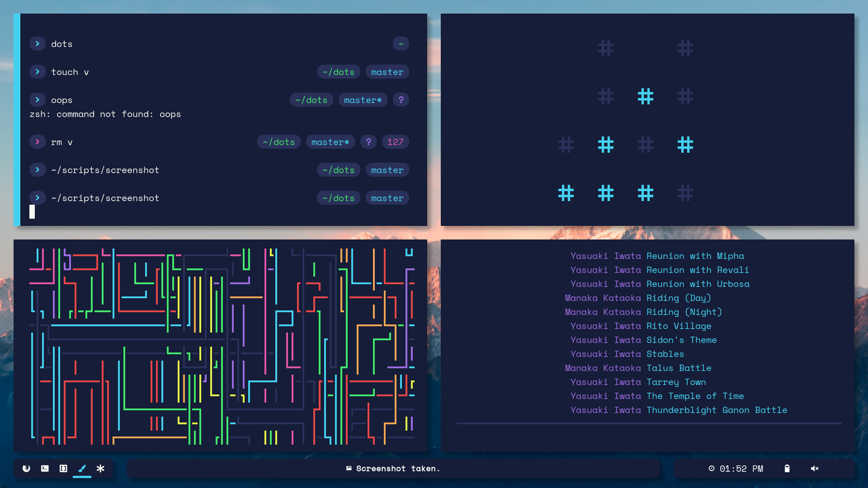Click the music player progress bar

click(649, 423)
